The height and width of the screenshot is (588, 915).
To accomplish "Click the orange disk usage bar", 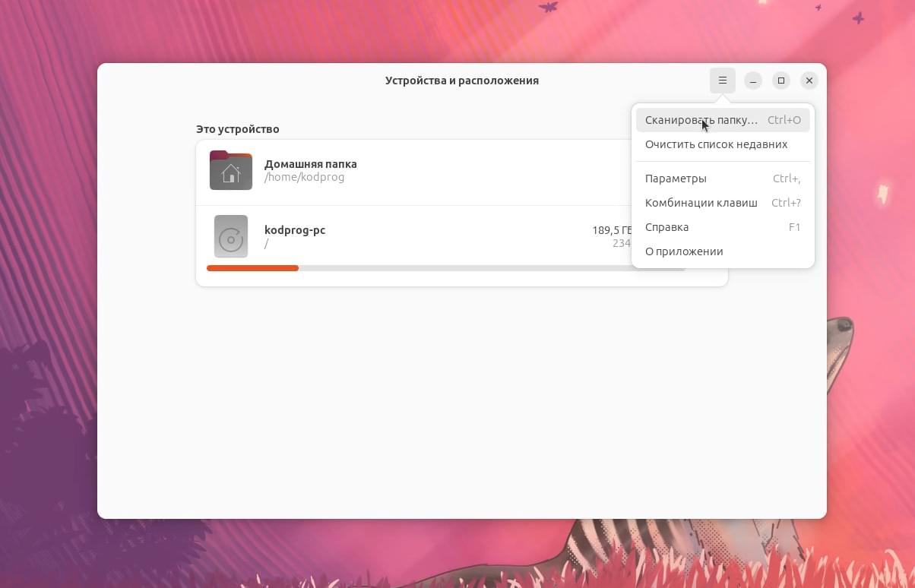I will click(x=252, y=268).
